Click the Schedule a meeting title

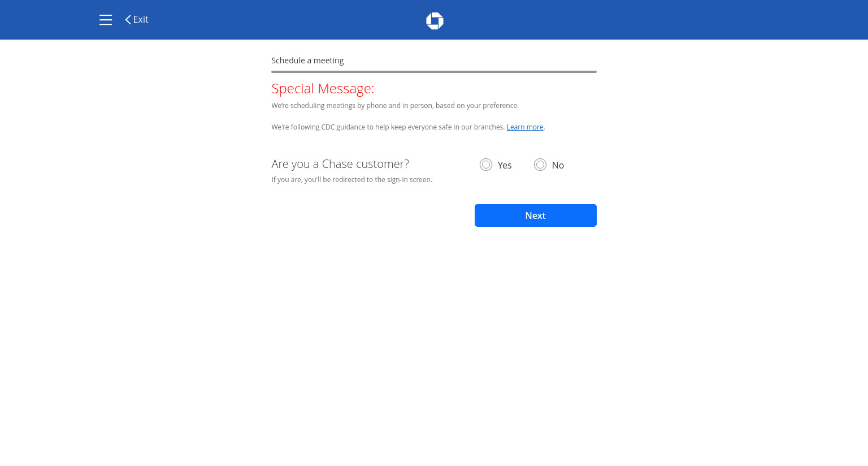(307, 61)
